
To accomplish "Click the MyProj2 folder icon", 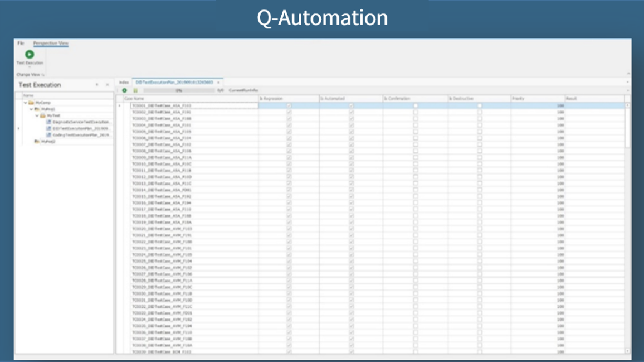I will 37,142.
